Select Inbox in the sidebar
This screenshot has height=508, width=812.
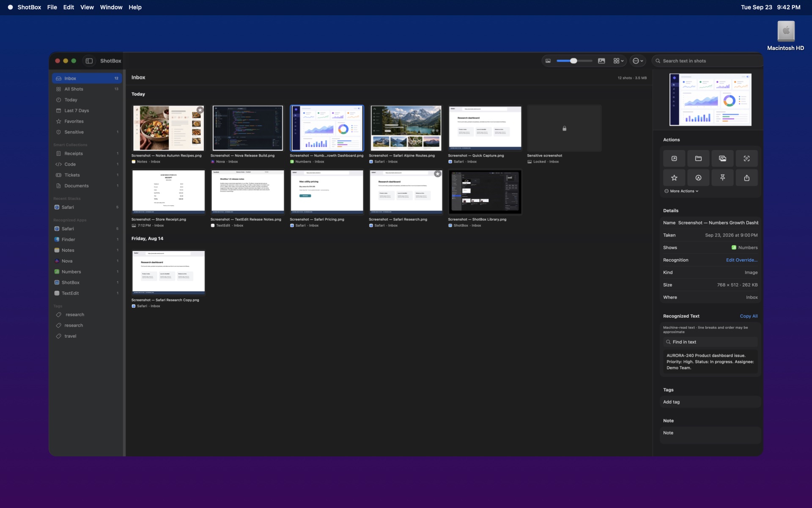pyautogui.click(x=87, y=78)
